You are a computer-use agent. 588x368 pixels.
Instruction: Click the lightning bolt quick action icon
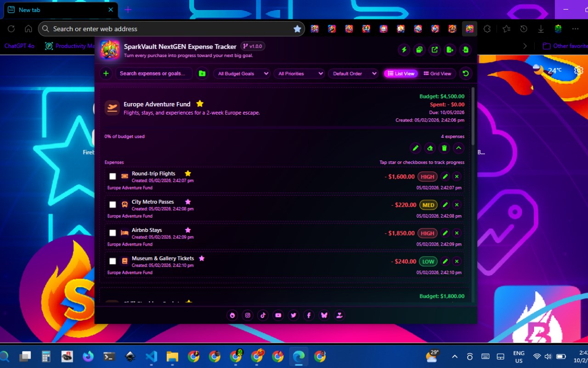pos(404,50)
